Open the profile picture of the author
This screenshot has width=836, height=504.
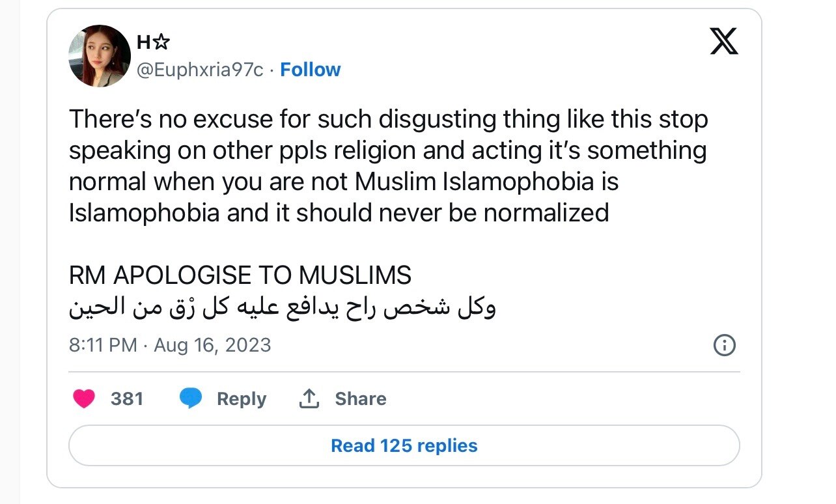pos(98,55)
